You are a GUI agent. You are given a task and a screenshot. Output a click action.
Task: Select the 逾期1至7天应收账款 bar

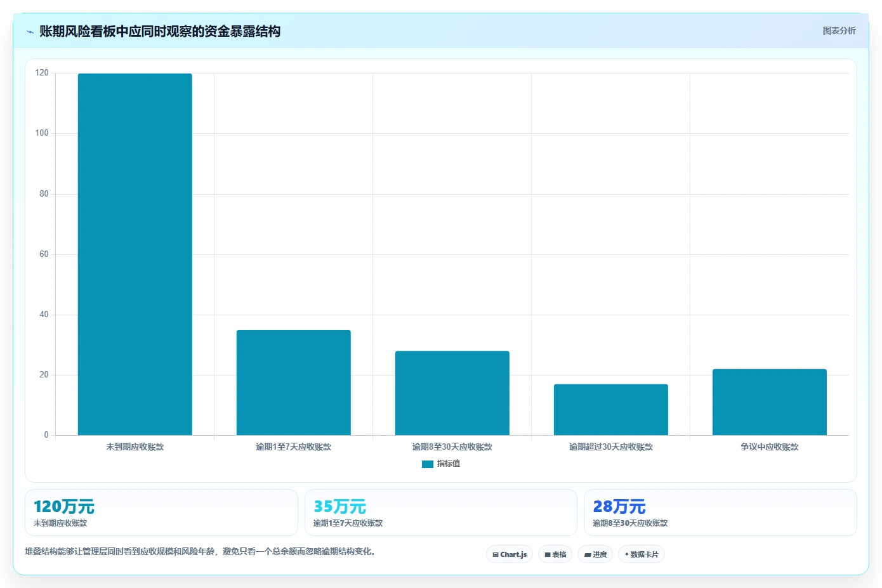294,382
